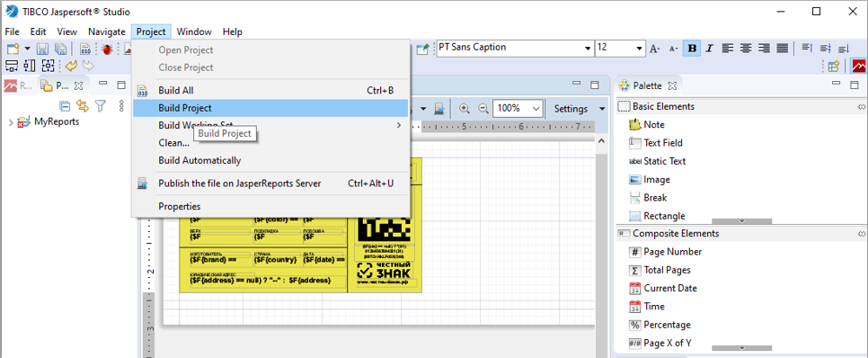Open the New wizard dropdown arrow
868x358 pixels.
[27, 49]
